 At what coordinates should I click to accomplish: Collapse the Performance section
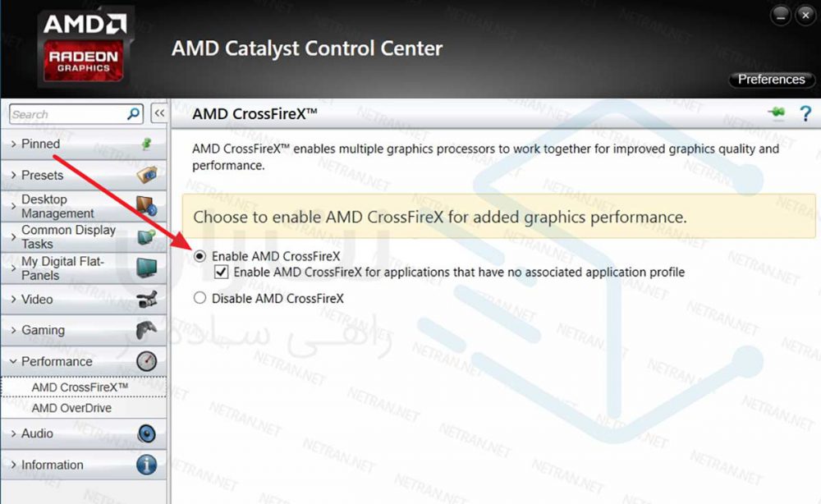57,361
